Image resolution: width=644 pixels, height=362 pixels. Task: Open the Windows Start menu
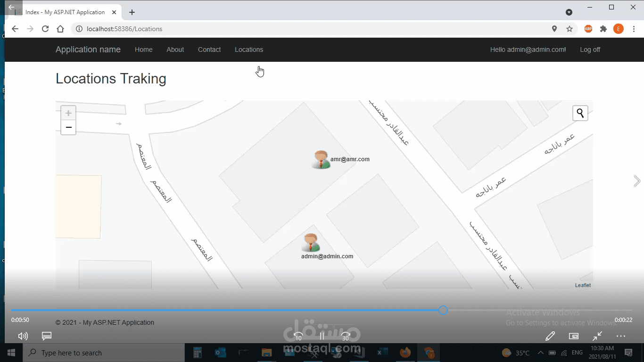(x=11, y=353)
